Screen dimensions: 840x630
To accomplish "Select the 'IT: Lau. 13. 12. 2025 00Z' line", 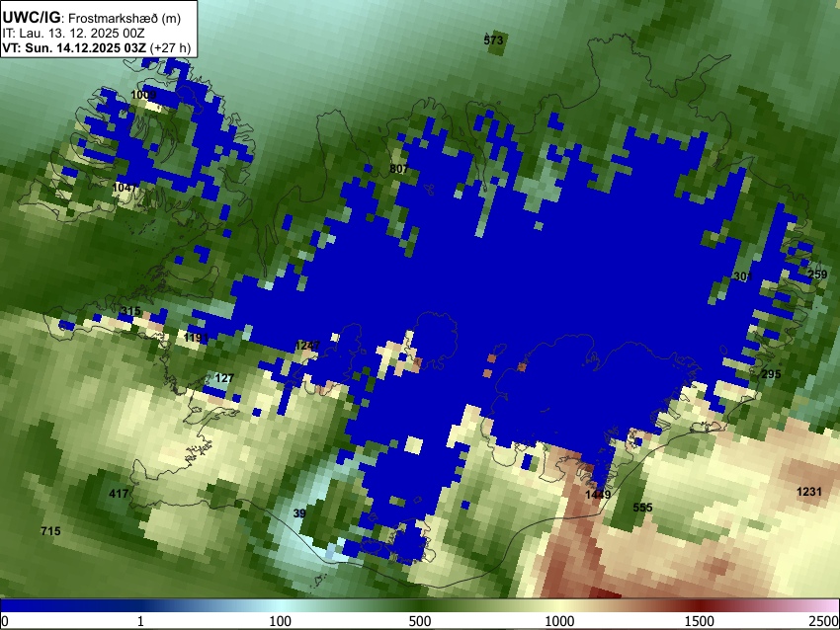I will [x=73, y=34].
